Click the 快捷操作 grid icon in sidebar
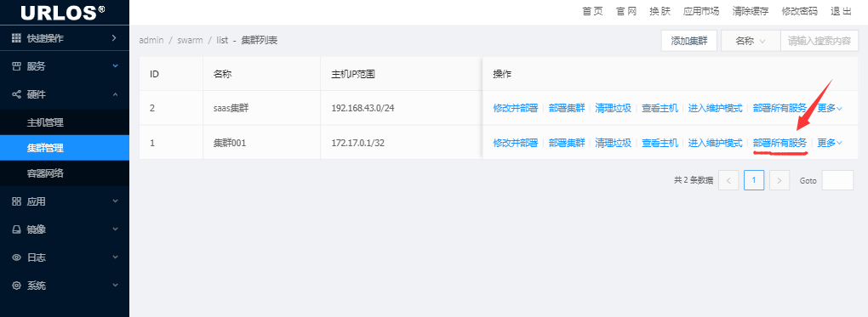Viewport: 868px width, 317px height. (x=16, y=38)
